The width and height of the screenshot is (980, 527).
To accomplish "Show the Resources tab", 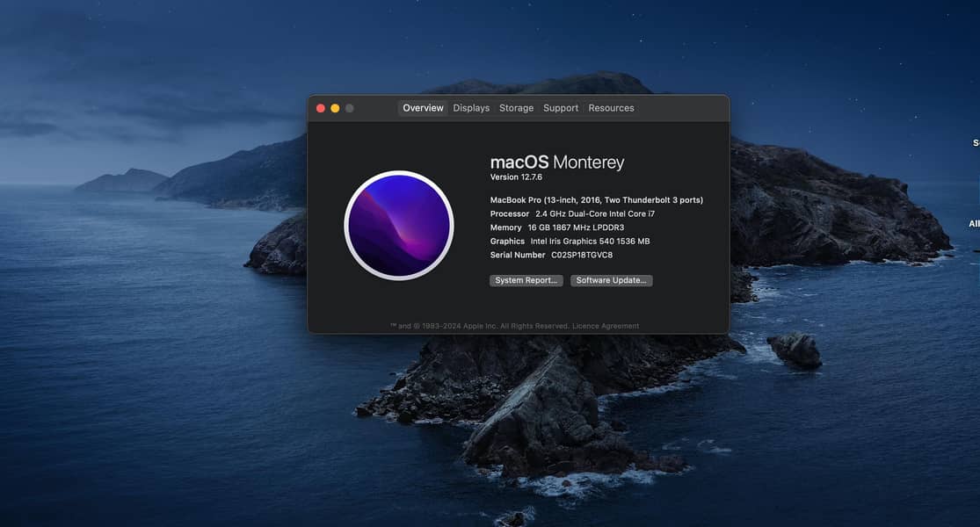I will 611,108.
